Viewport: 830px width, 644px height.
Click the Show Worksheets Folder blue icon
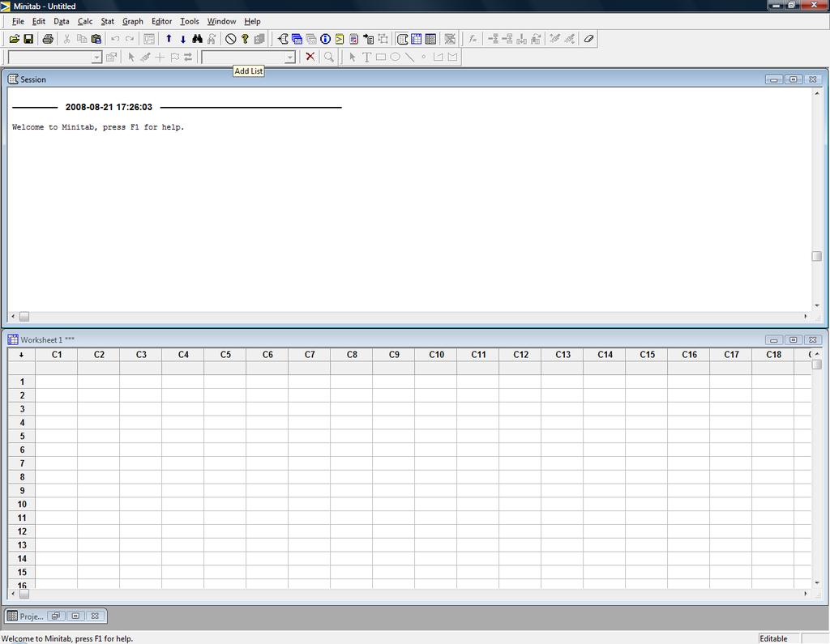tap(297, 39)
